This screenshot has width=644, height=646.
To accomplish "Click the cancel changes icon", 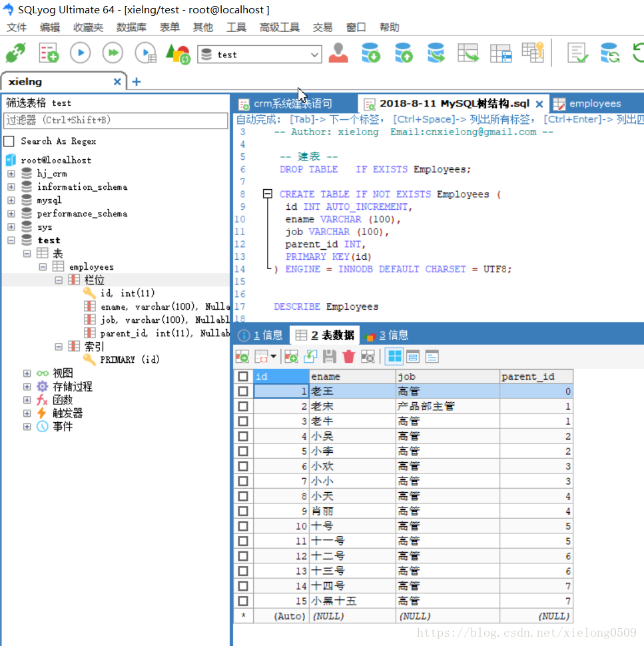I will point(368,357).
